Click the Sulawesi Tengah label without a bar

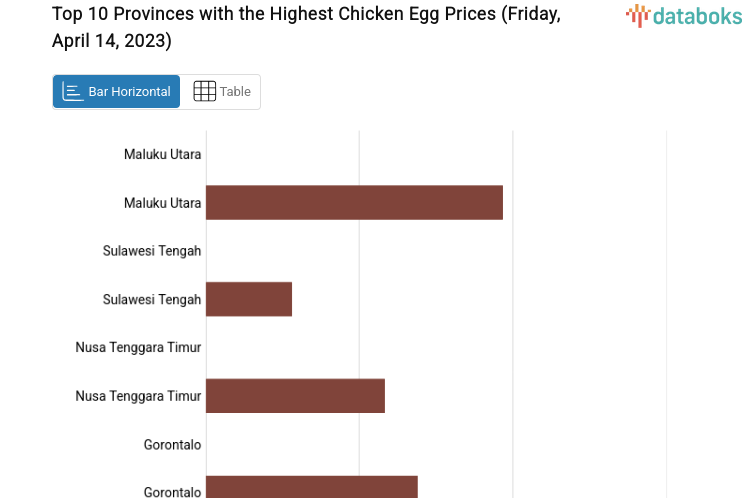[x=152, y=251]
